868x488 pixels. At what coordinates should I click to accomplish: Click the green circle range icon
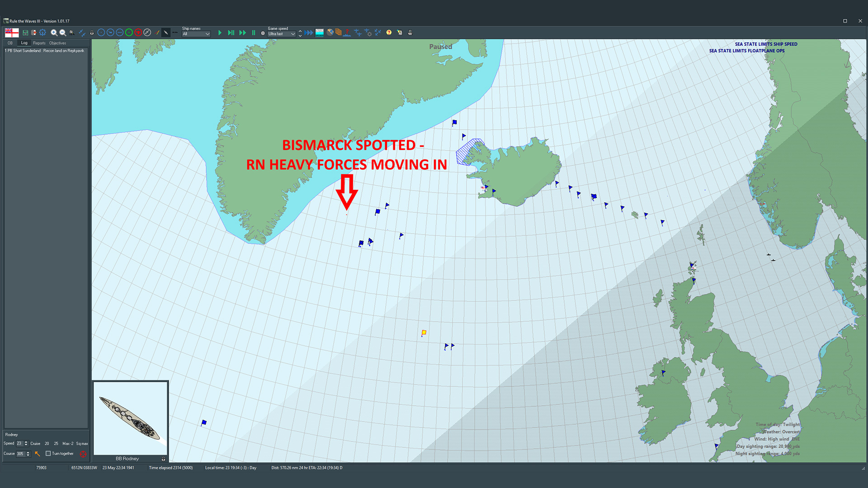(129, 33)
